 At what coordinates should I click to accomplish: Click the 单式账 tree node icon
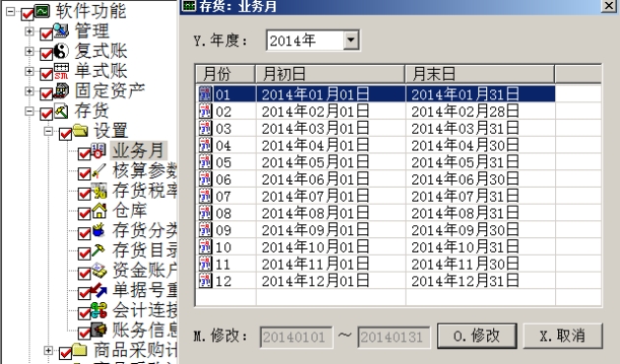click(61, 71)
